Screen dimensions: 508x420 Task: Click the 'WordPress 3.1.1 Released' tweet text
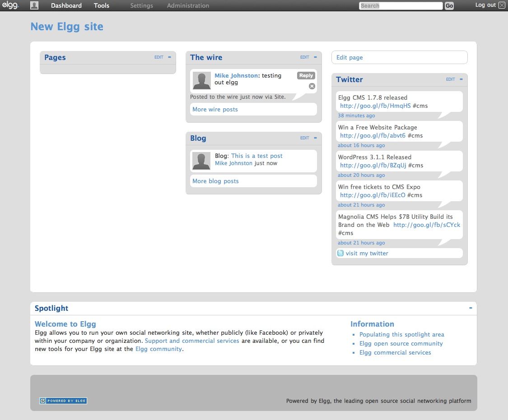374,157
